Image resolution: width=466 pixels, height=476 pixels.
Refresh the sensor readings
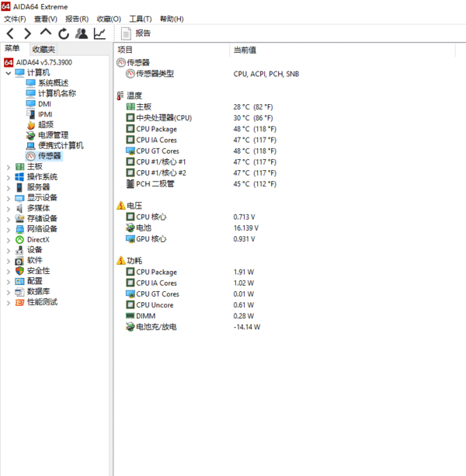[x=64, y=33]
